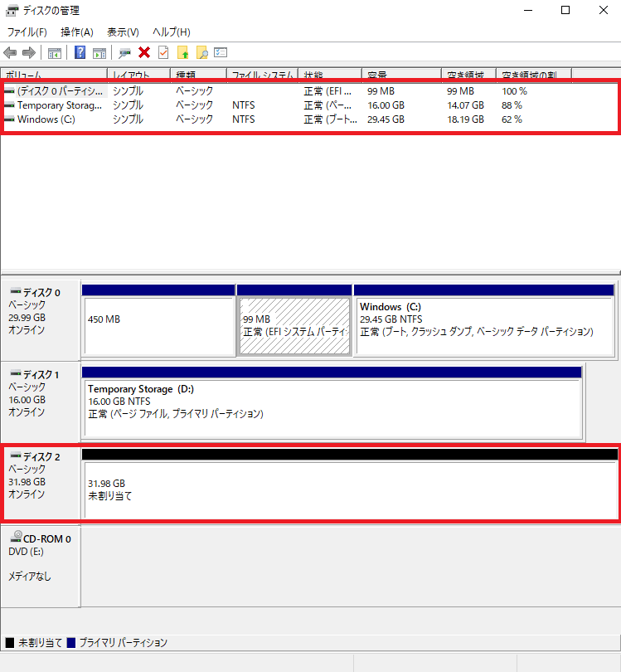Screen dimensions: 621x672
Task: Click the magnifier search folder icon
Action: [201, 53]
